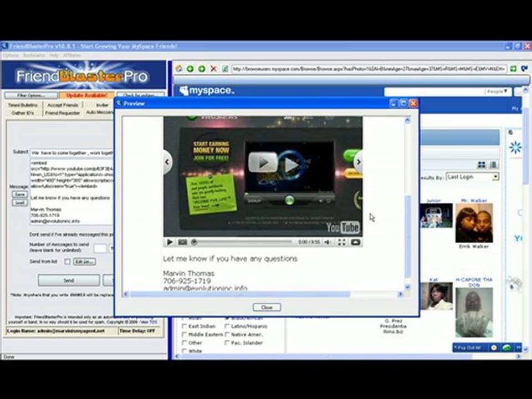
Task: Switch to the Accept Friends tab
Action: tap(63, 105)
